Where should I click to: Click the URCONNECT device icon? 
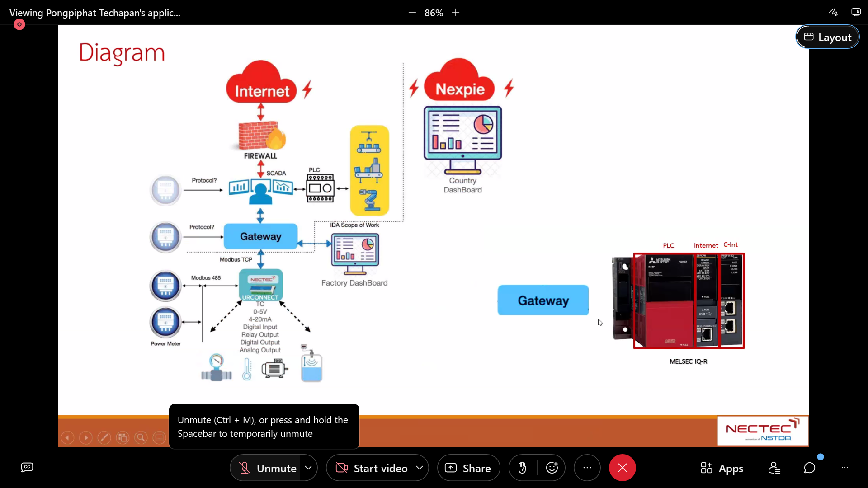coord(261,285)
